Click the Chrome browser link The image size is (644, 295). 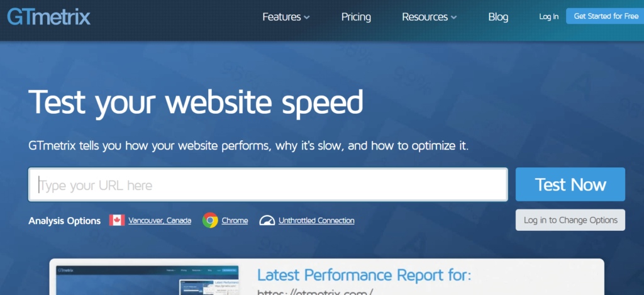(235, 221)
